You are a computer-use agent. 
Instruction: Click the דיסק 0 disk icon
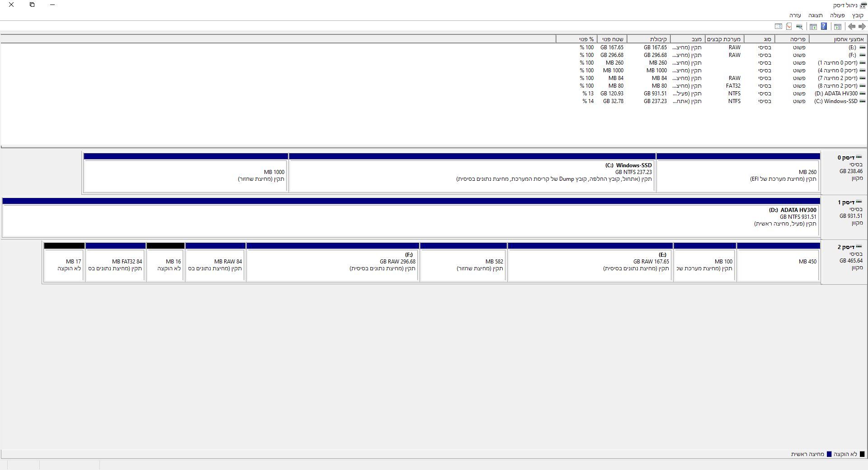859,157
